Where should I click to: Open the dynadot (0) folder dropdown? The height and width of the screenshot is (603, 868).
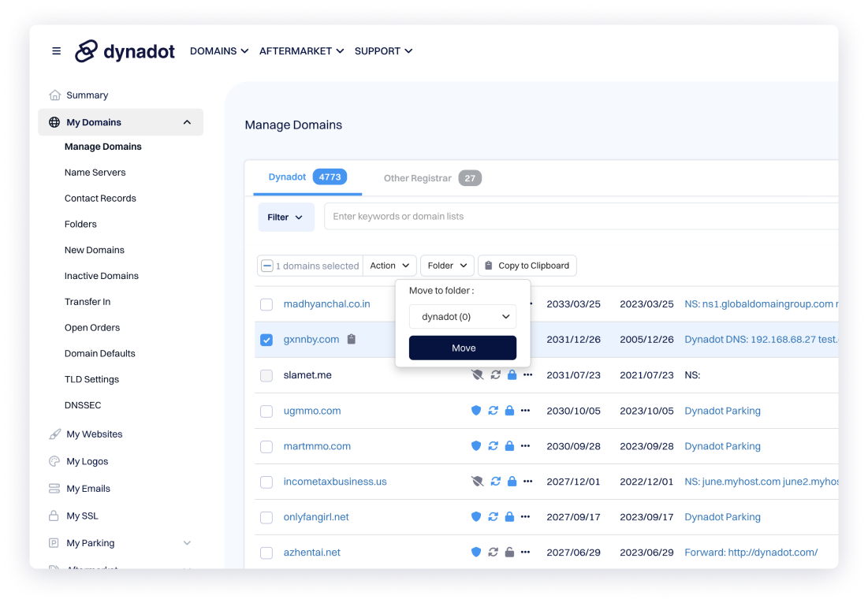coord(463,317)
